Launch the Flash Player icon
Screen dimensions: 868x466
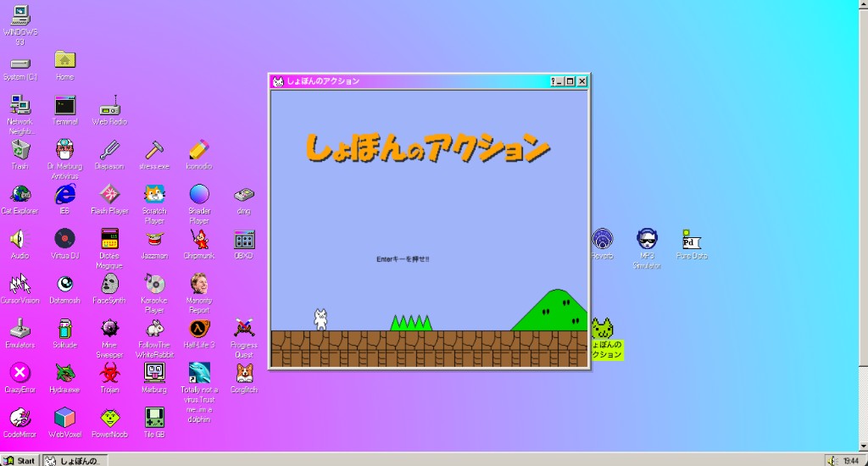click(109, 194)
